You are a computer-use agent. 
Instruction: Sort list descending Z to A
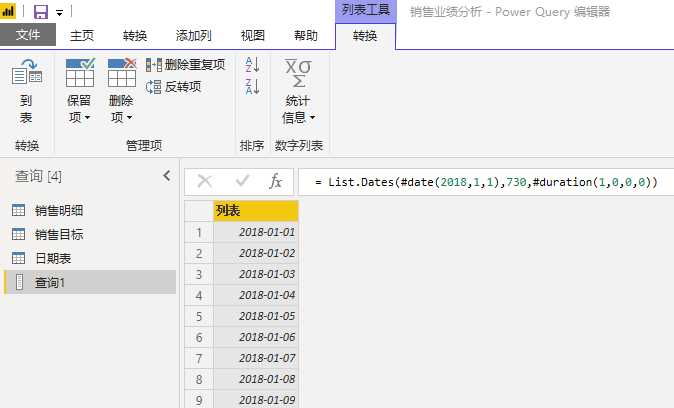click(252, 86)
